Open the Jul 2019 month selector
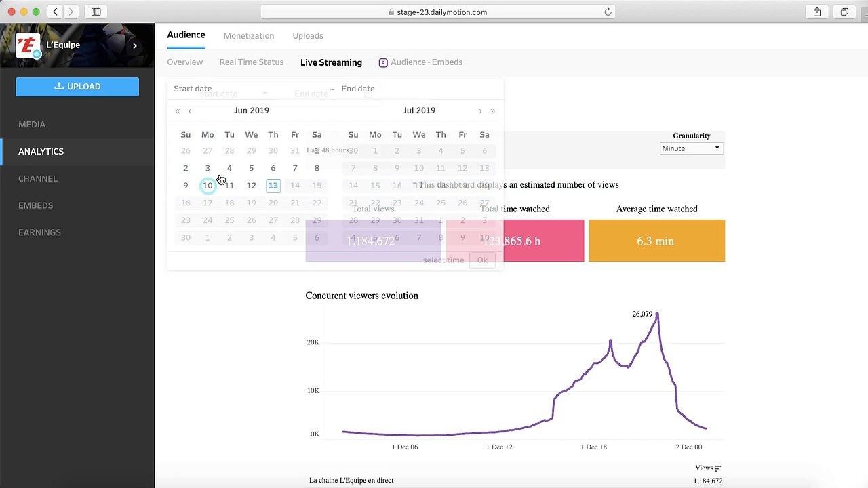The width and height of the screenshot is (868, 488). 419,110
